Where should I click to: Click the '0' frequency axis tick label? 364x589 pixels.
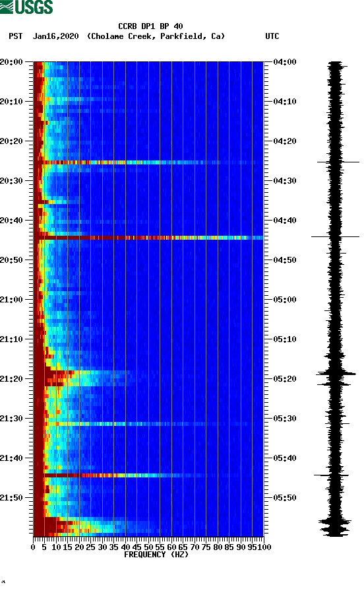[x=33, y=547]
